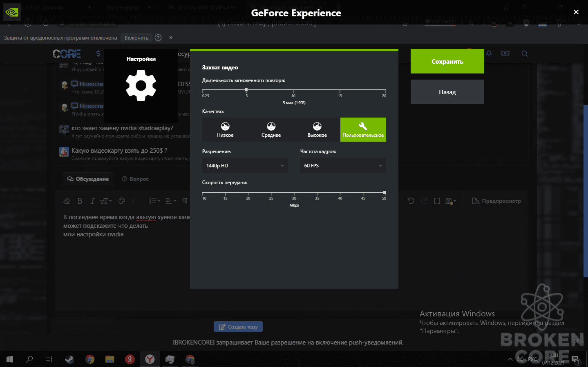
Task: Click the help question mark beside Включить
Action: (x=158, y=38)
